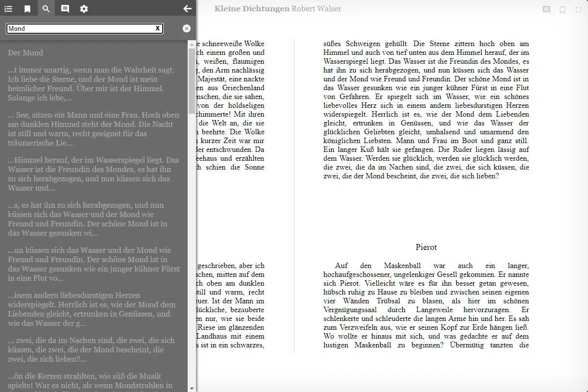The image size is (588, 392).
Task: Open result '...s, es hat ihn zu sich herabgezogen'
Action: click(x=93, y=219)
